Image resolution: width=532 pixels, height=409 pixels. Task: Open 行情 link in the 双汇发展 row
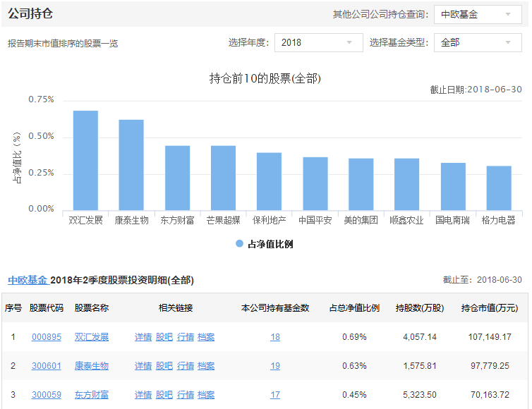coord(186,337)
